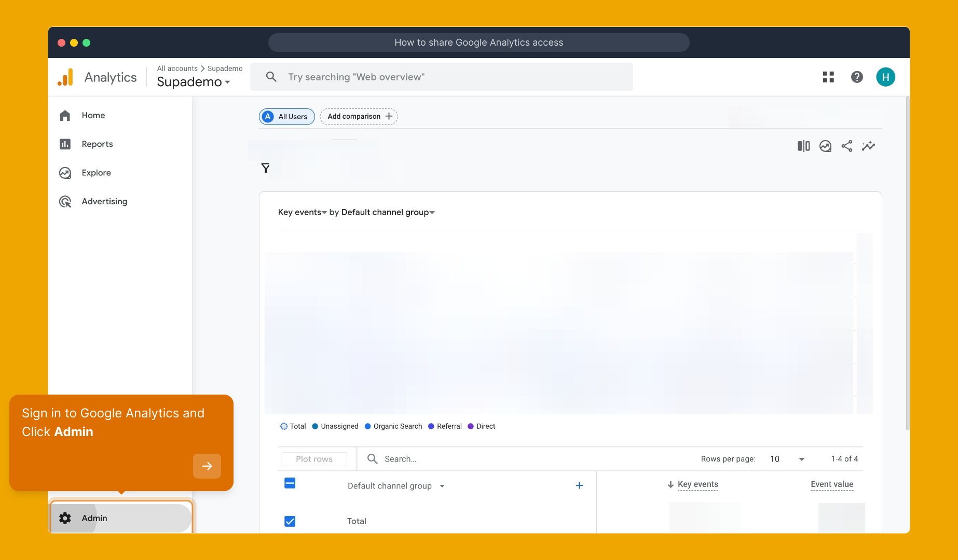Open the filter icon below All Users
Image resolution: width=958 pixels, height=560 pixels.
click(266, 168)
